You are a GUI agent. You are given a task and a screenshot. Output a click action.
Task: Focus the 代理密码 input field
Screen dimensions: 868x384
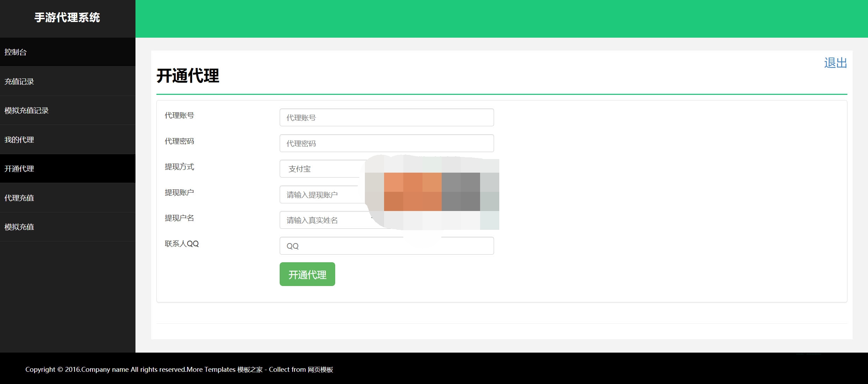coord(387,143)
